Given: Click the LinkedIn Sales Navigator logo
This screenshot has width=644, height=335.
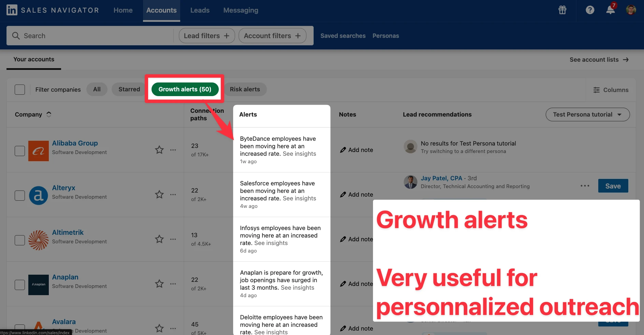Looking at the screenshot, I should (53, 10).
